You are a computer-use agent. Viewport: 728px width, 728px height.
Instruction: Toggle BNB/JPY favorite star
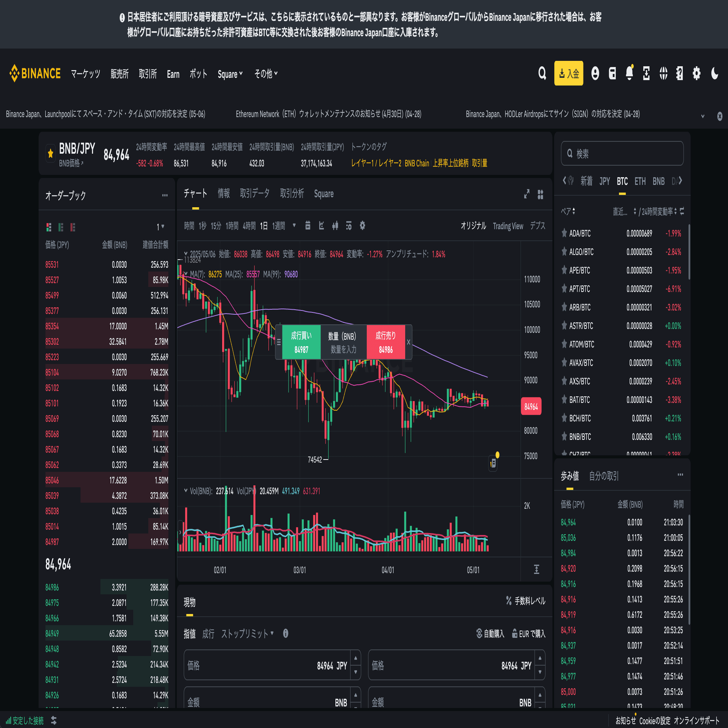point(50,154)
